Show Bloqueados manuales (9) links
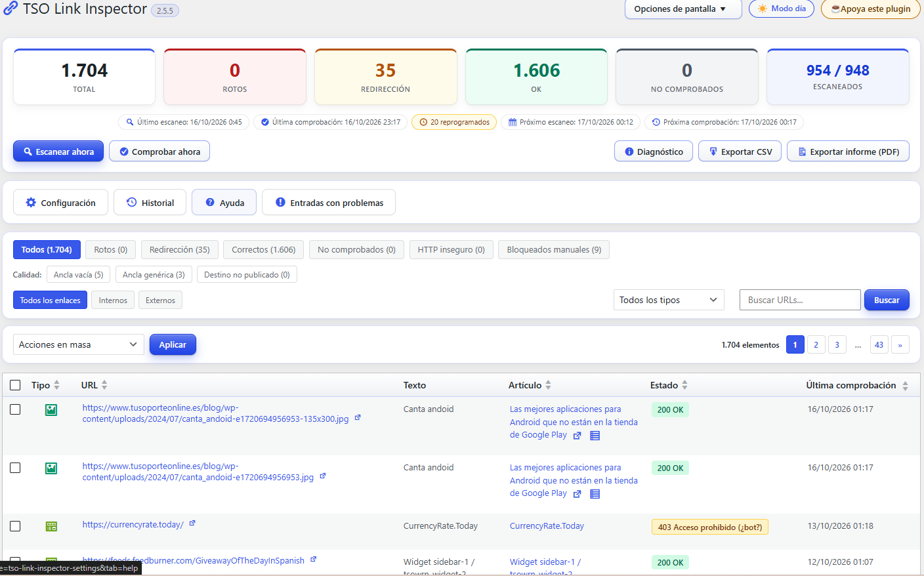This screenshot has height=576, width=924. tap(554, 250)
